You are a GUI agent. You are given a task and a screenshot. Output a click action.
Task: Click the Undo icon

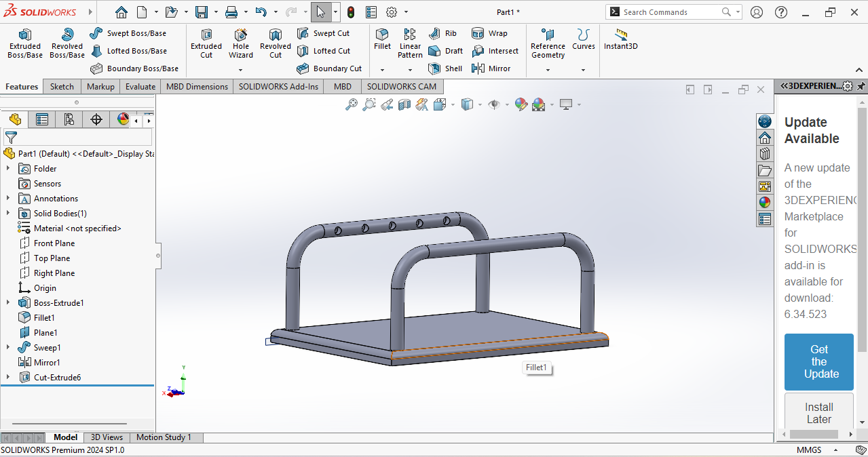pos(261,12)
